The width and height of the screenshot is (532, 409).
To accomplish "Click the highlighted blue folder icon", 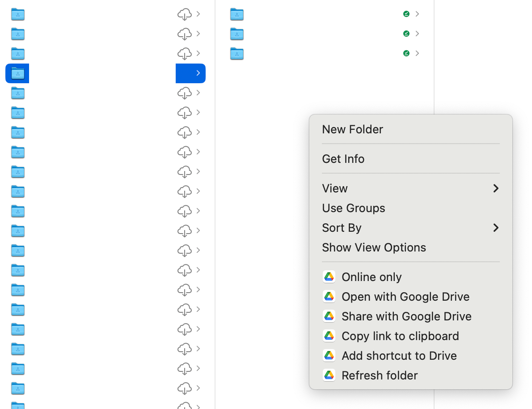I will [x=17, y=73].
